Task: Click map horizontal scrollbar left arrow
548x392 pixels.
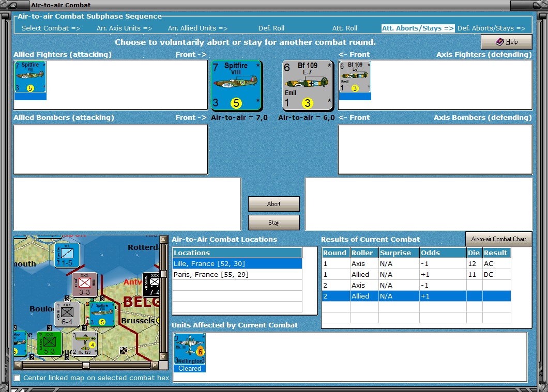Action: tap(18, 365)
